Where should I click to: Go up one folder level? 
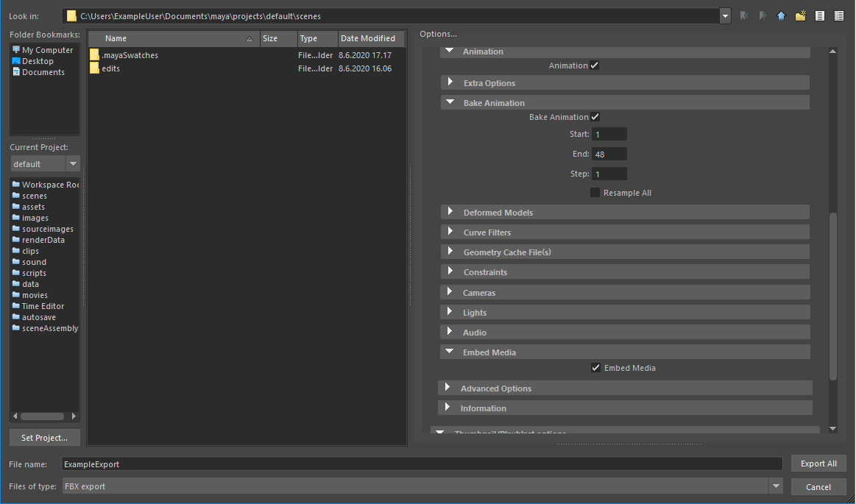[781, 15]
